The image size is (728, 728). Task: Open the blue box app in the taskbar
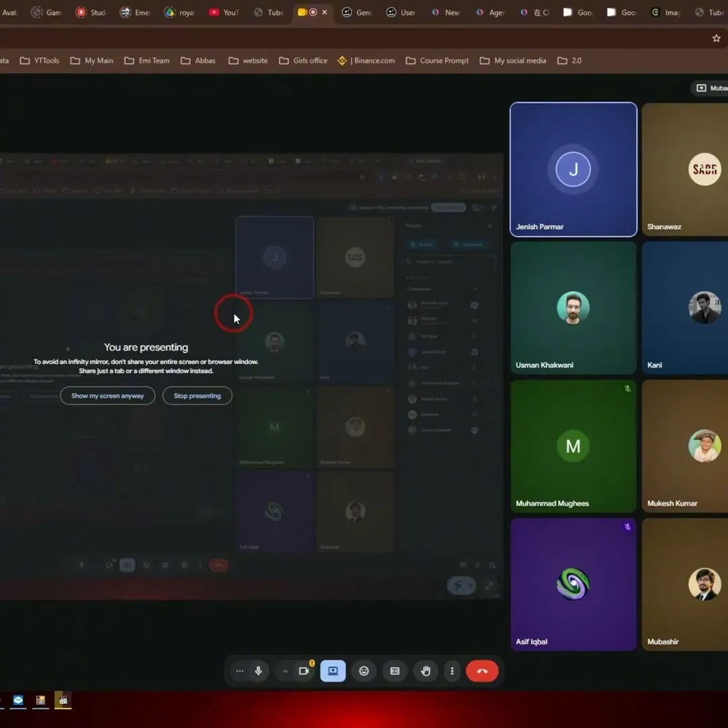(18, 700)
